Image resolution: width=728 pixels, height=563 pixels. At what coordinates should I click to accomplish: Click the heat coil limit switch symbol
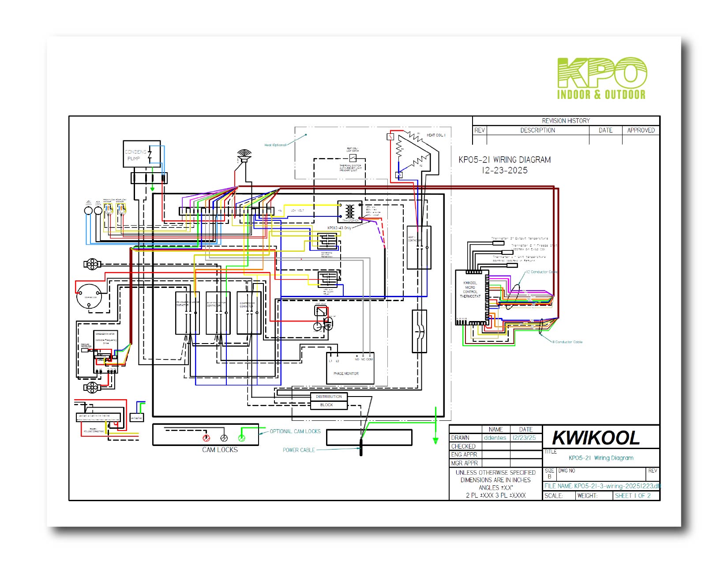click(x=353, y=158)
